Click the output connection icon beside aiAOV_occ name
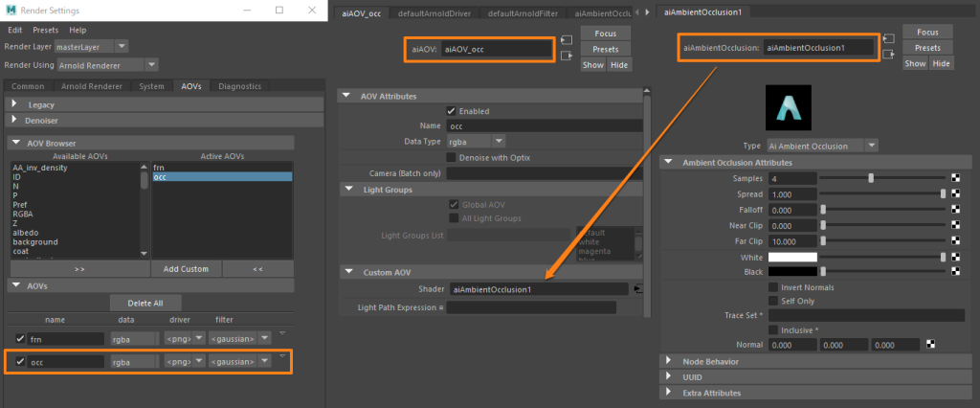Screen dimensions: 980x408 click(567, 56)
